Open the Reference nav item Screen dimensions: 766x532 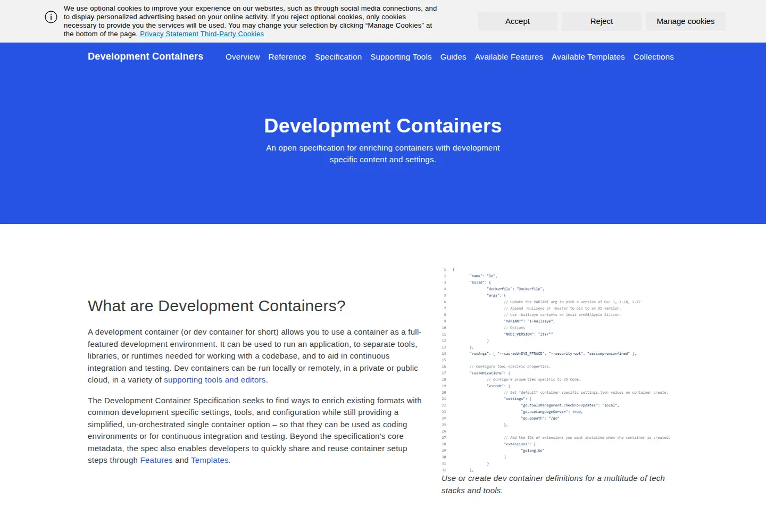287,57
